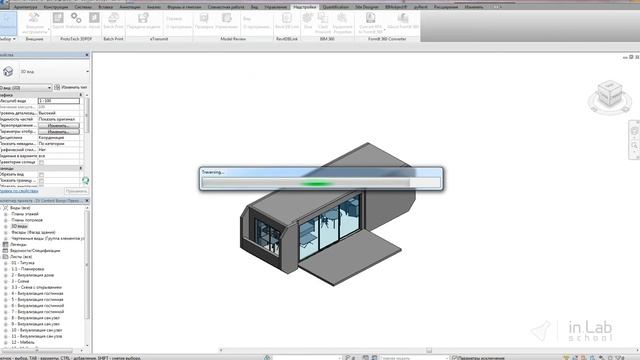This screenshot has width=640, height=360.
Task: Open the 3D вид type selector dropdown
Action: [87, 71]
